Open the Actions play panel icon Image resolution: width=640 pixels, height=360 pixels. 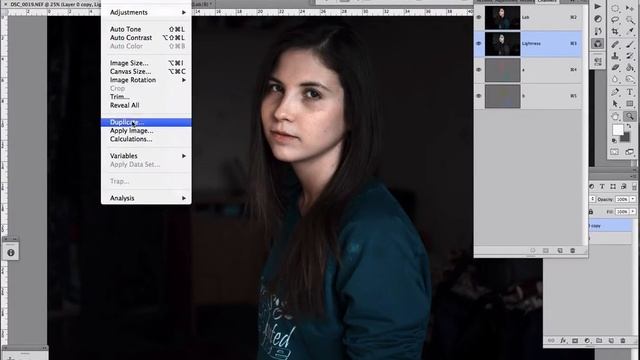(598, 7)
